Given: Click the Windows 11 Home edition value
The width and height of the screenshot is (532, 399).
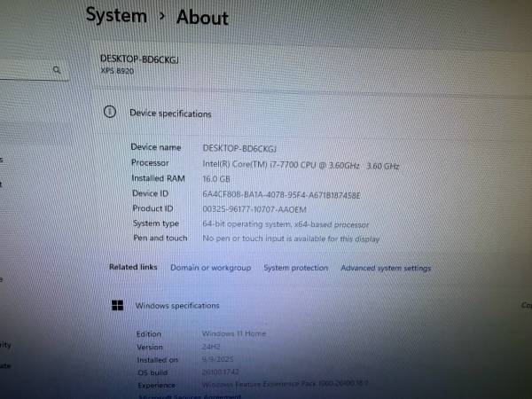Looking at the screenshot, I should point(233,333).
